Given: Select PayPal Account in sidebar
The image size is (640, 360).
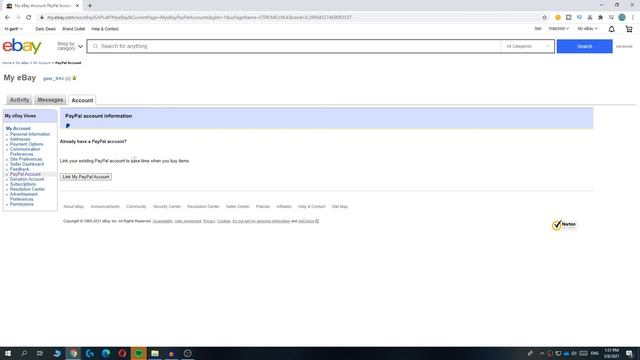Looking at the screenshot, I should tap(25, 174).
